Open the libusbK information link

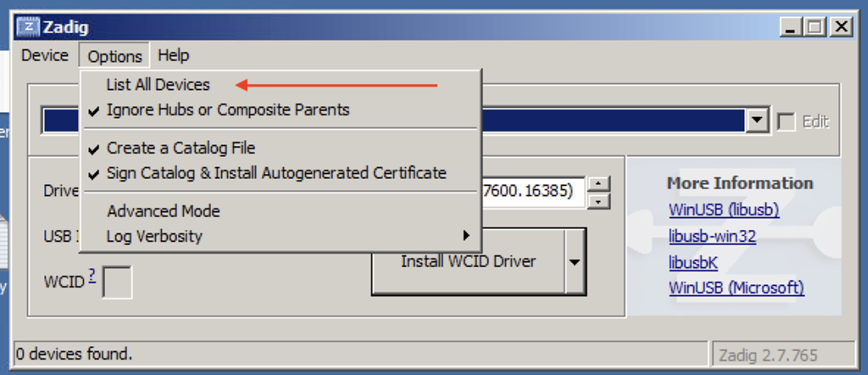693,262
